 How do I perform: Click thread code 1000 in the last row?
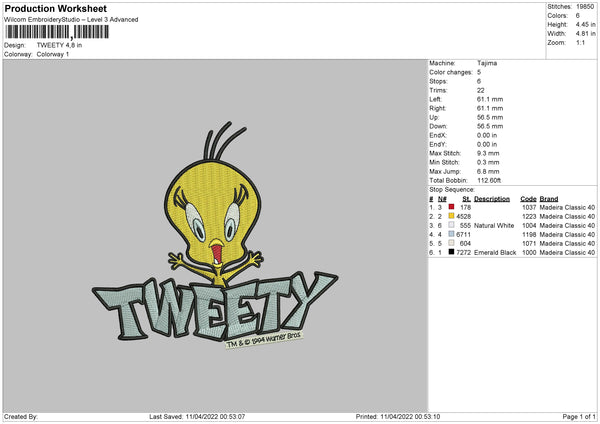529,253
